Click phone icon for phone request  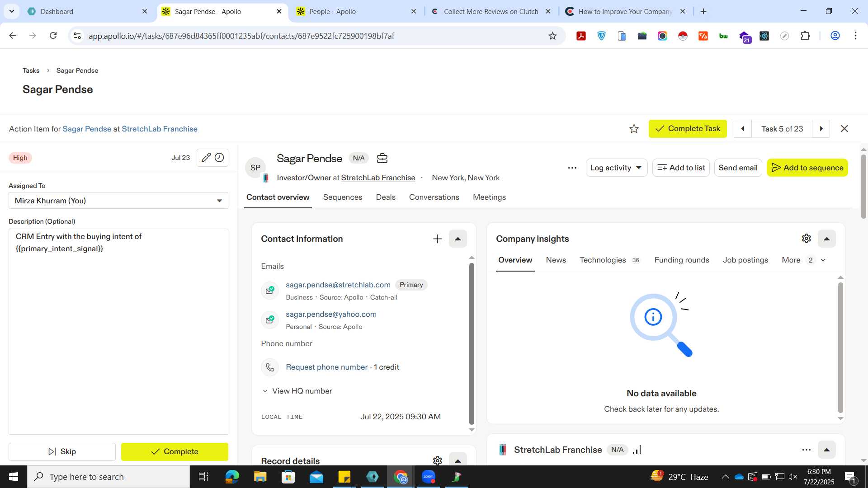point(270,367)
